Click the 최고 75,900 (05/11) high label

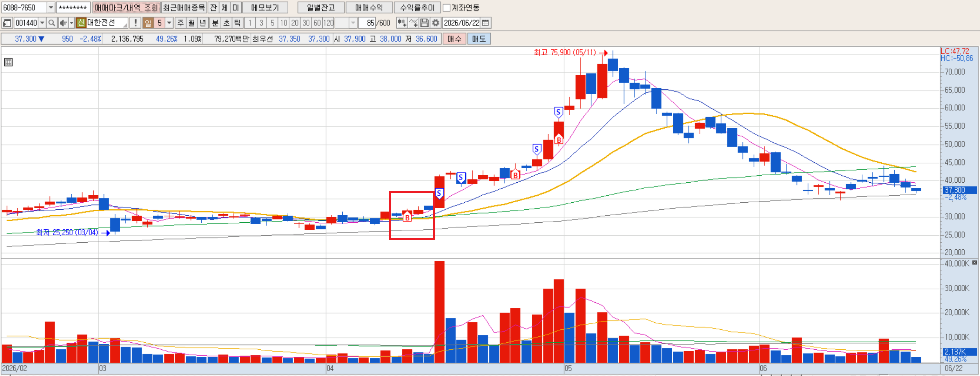(565, 53)
